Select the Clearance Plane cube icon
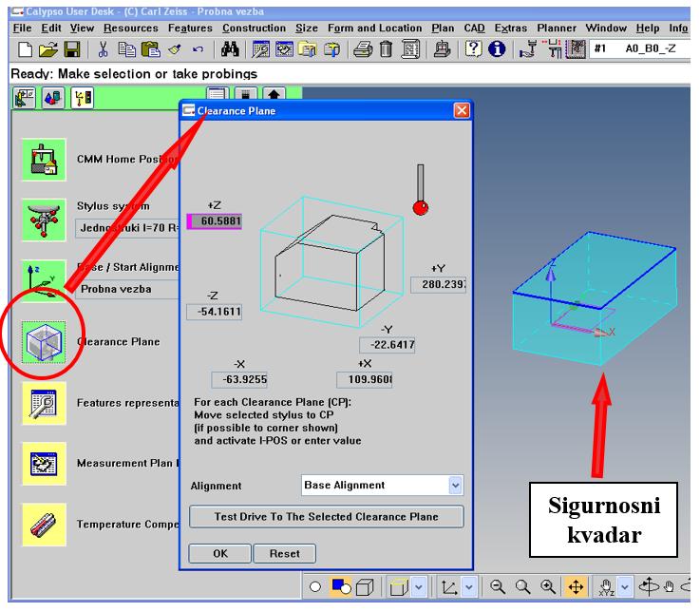The width and height of the screenshot is (700, 612). [44, 342]
